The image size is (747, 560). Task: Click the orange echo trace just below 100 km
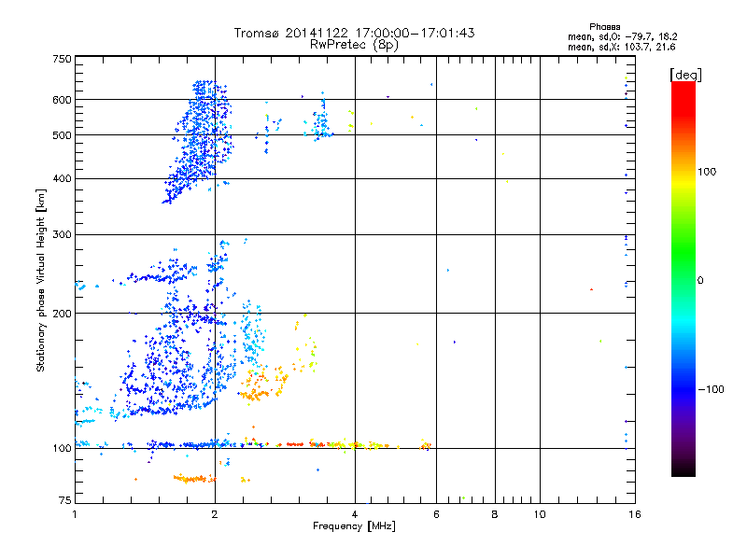click(193, 478)
